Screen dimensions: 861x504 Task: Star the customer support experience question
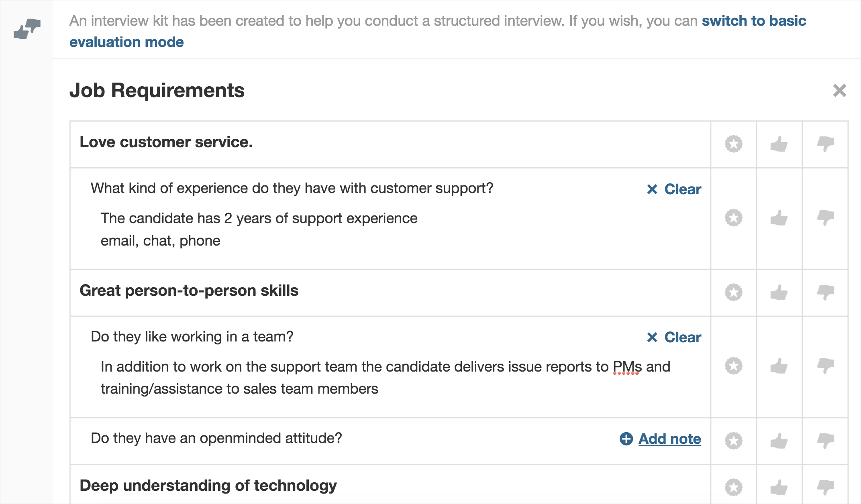734,218
